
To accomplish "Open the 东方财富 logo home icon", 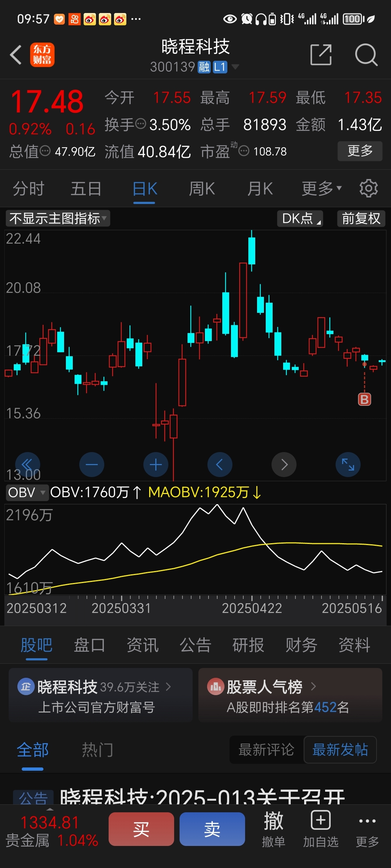I will click(x=42, y=55).
